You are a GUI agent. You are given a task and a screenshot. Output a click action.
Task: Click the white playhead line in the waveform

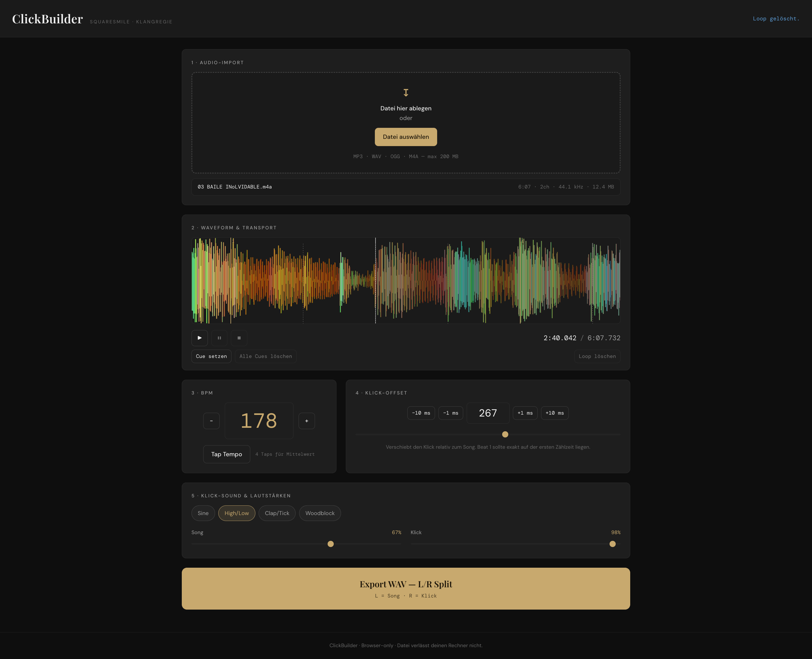(x=375, y=281)
